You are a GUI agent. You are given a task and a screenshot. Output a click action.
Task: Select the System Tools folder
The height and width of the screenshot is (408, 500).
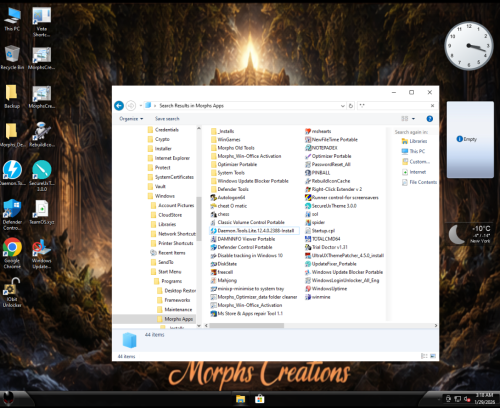(228, 173)
